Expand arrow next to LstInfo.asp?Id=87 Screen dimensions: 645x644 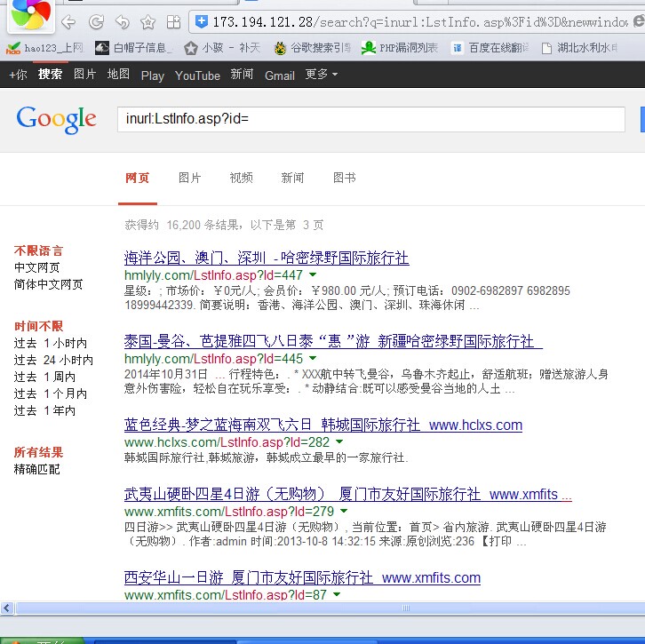pos(337,594)
